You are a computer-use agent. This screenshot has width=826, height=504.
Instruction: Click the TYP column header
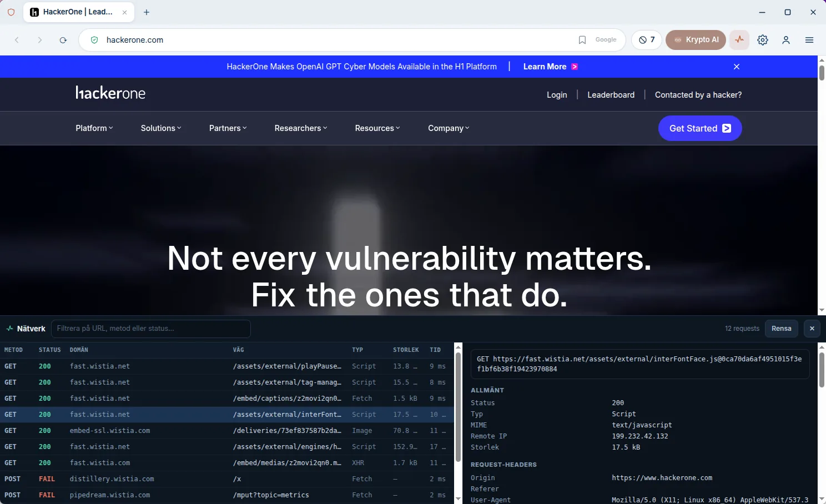point(357,350)
